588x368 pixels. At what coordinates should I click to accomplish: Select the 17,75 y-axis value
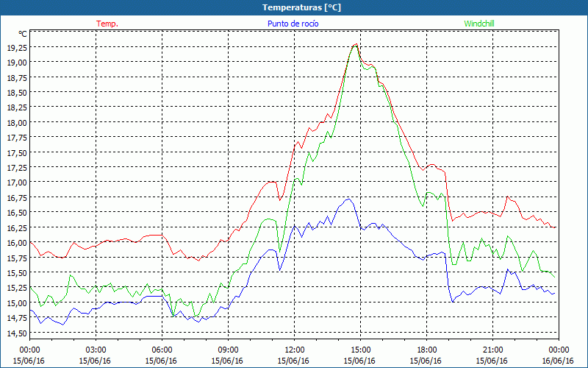point(17,137)
